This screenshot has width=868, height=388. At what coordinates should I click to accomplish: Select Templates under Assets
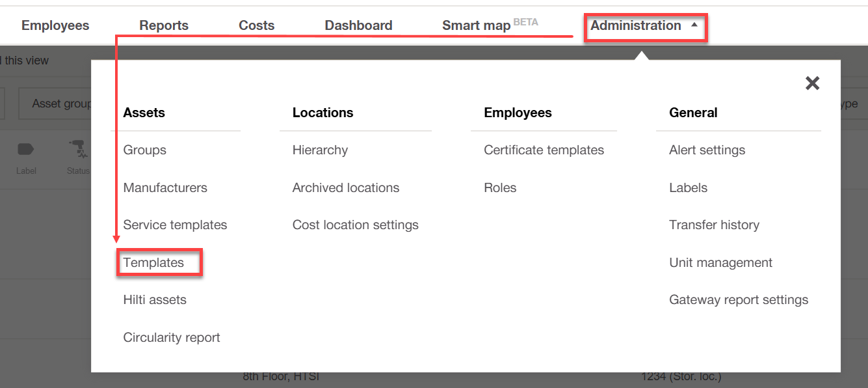(x=153, y=262)
